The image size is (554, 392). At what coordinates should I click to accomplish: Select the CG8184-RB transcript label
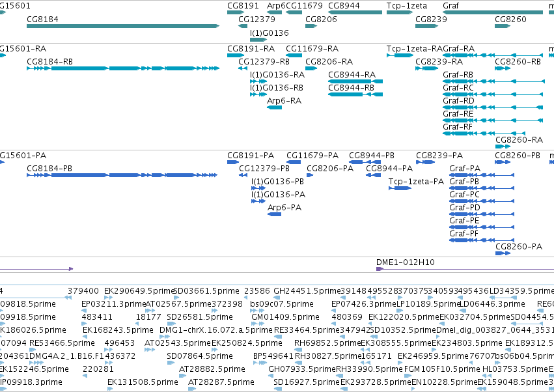[50, 61]
